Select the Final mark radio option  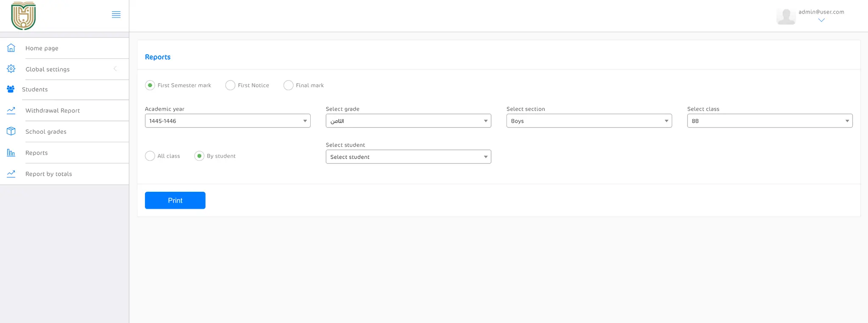[x=288, y=86]
